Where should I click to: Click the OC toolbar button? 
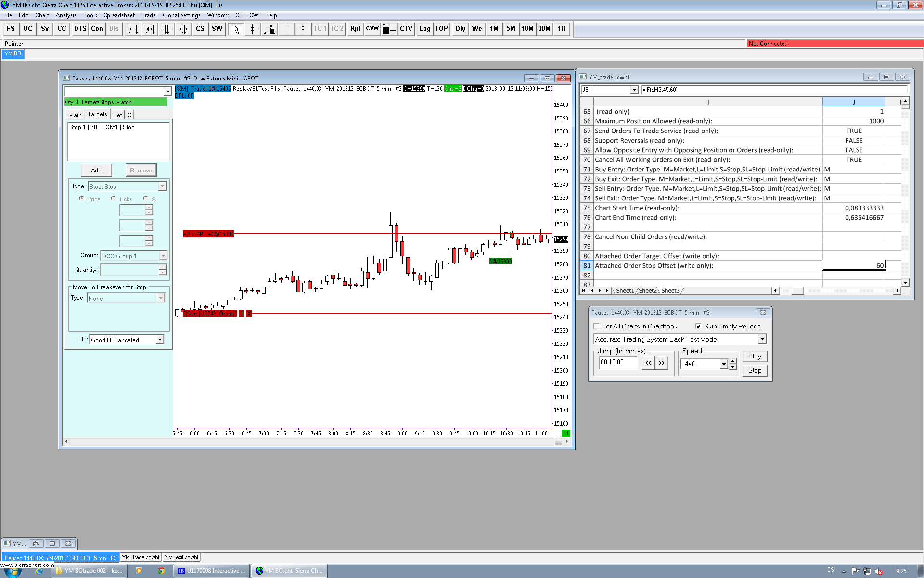click(28, 29)
